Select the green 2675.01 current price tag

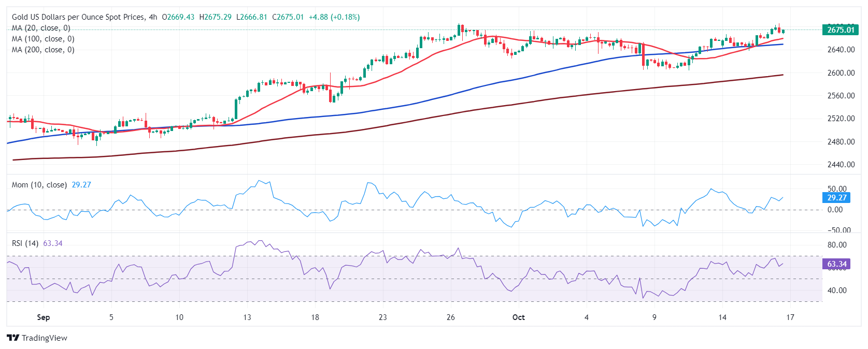point(841,30)
